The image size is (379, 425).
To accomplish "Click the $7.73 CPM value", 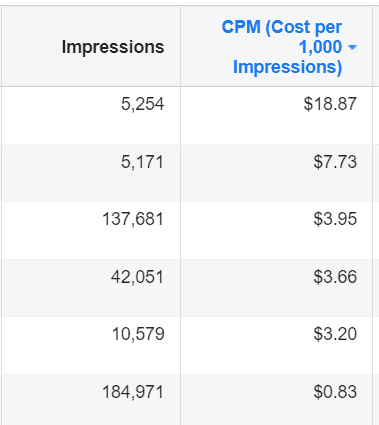I will 335,162.
